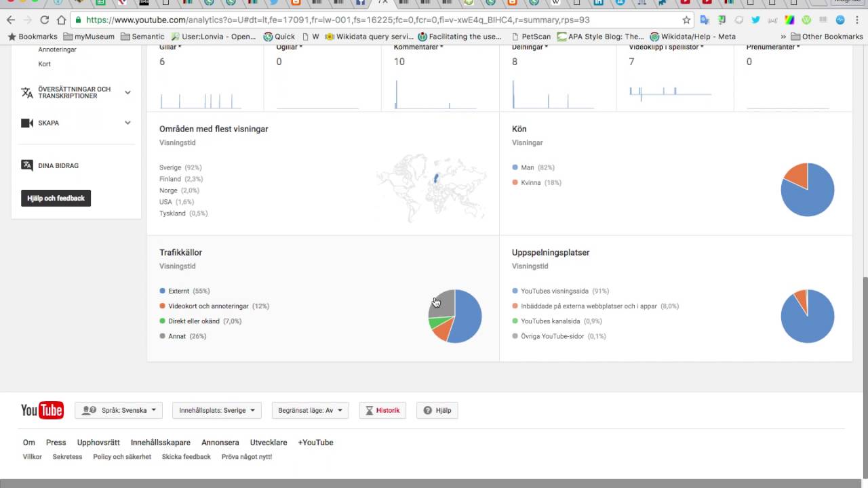Image resolution: width=868 pixels, height=488 pixels.
Task: Click the Externt (55%) legend entry
Action: click(184, 291)
